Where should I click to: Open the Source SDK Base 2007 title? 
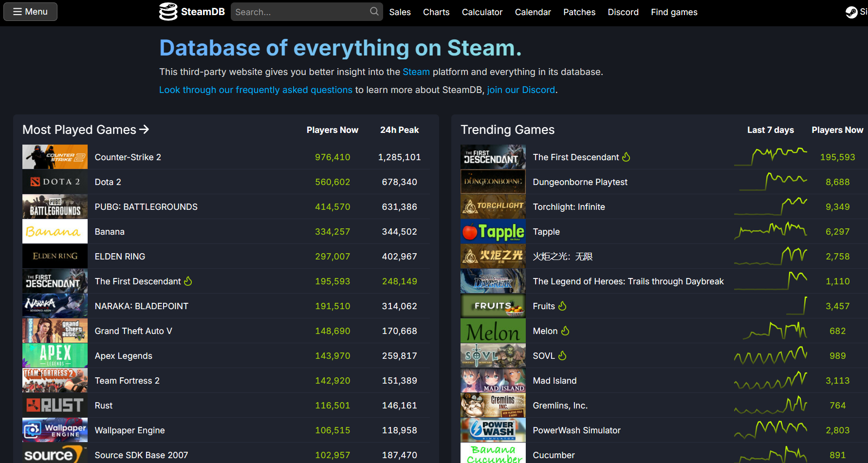(x=141, y=455)
